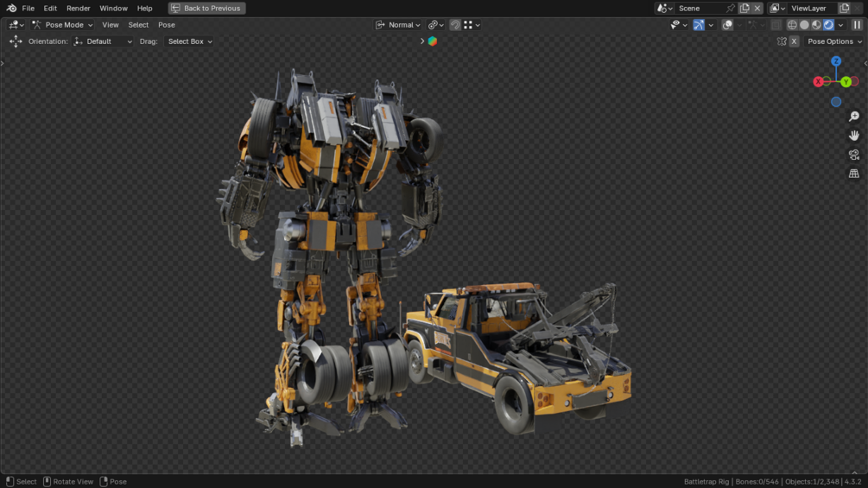Open the Pose Options dropdown
Screen dimensions: 868x488
click(834, 41)
